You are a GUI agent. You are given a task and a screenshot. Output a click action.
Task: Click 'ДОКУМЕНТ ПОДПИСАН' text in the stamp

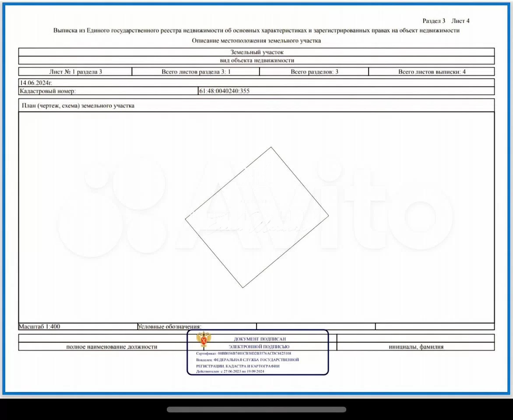[260, 339]
